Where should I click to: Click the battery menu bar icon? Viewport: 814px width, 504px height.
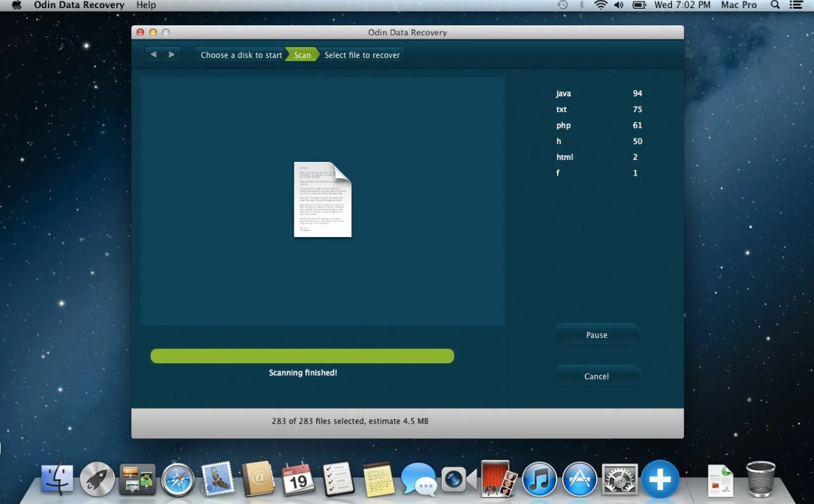coord(639,5)
